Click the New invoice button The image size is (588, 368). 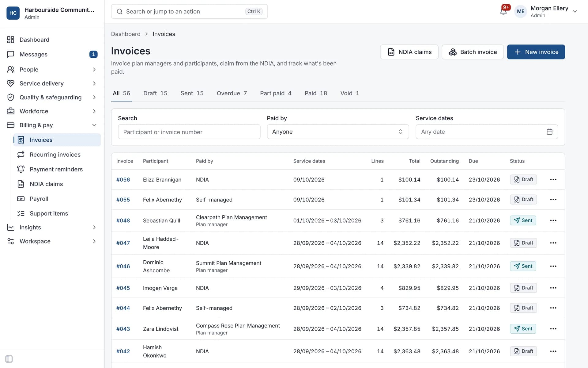click(536, 52)
